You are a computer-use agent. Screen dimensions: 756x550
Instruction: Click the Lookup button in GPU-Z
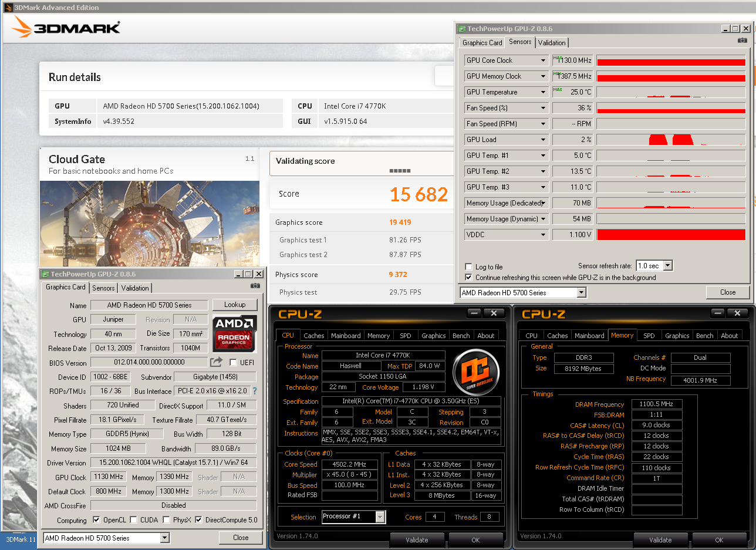tap(235, 305)
